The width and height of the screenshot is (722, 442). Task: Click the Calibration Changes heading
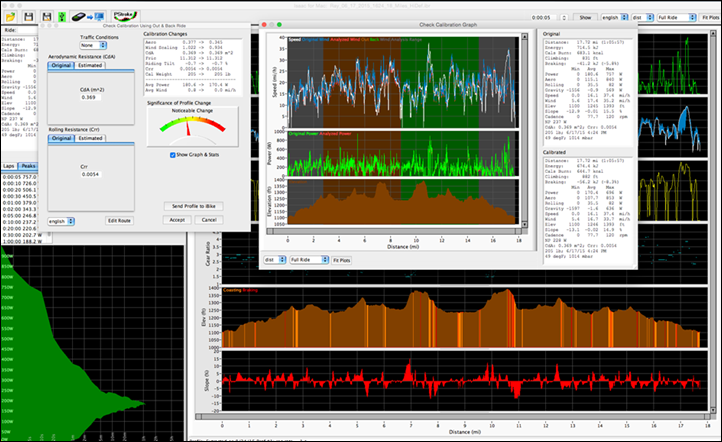pyautogui.click(x=165, y=34)
